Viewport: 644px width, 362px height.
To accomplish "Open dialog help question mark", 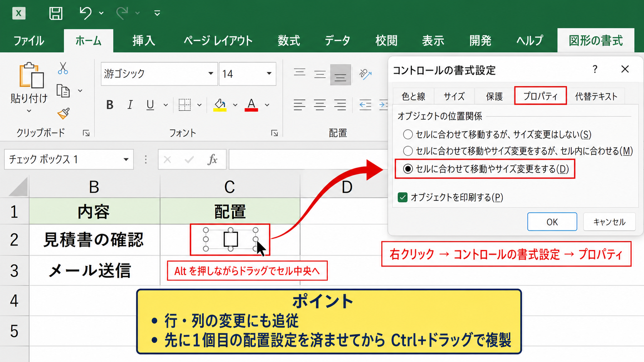I will [595, 69].
